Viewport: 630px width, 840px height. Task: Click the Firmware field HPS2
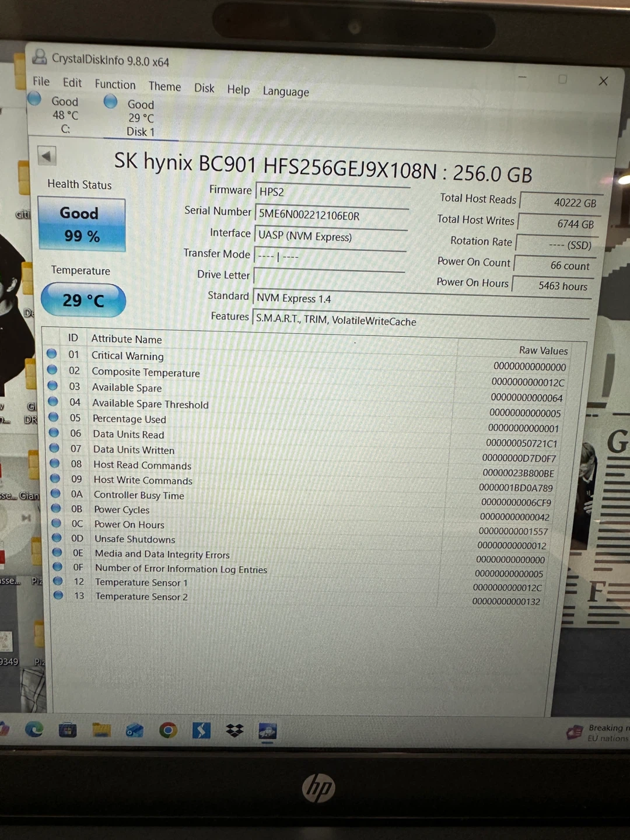332,192
